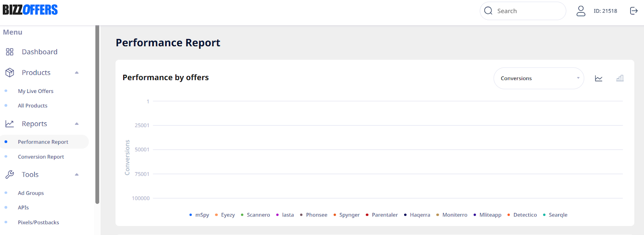Toggle Parentaler series in chart legend

(382, 215)
